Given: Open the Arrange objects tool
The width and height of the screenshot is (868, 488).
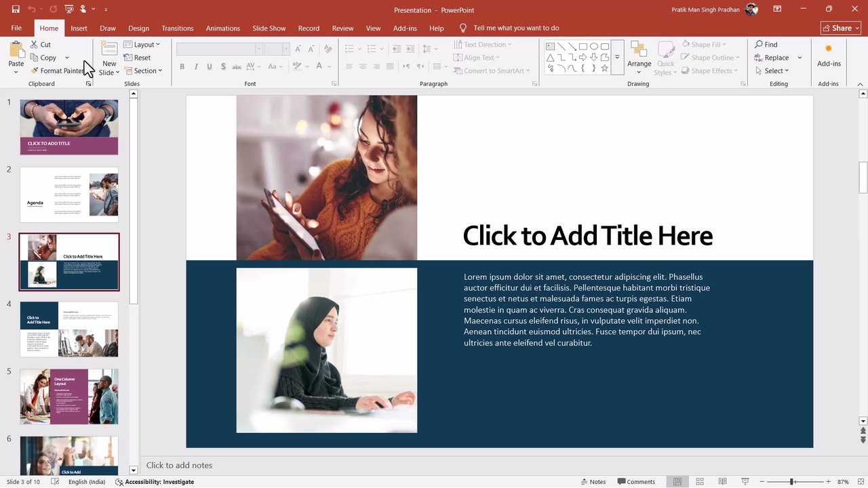Looking at the screenshot, I should click(x=639, y=58).
